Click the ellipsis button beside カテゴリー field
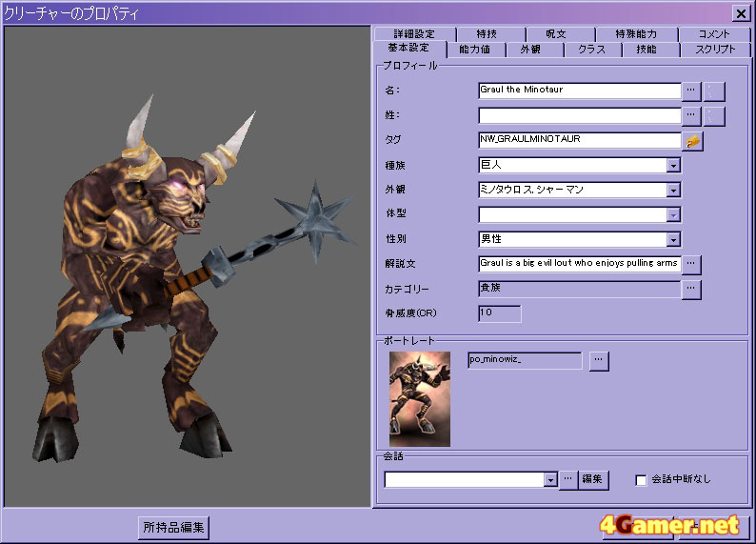 [691, 289]
